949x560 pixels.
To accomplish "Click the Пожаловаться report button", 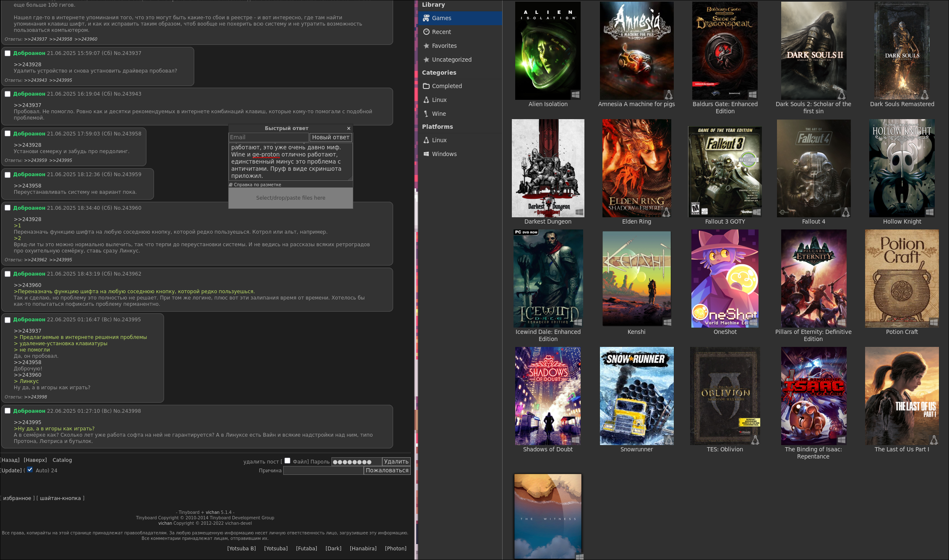I will click(387, 471).
